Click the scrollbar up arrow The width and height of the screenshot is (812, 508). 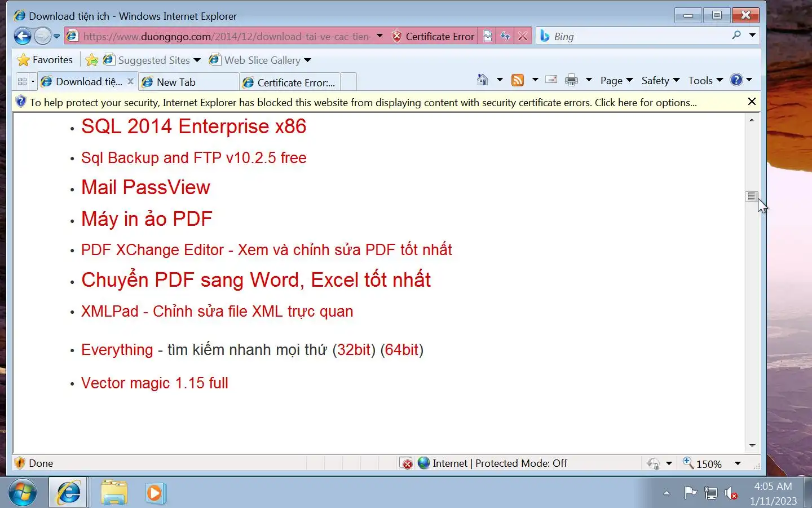[752, 120]
